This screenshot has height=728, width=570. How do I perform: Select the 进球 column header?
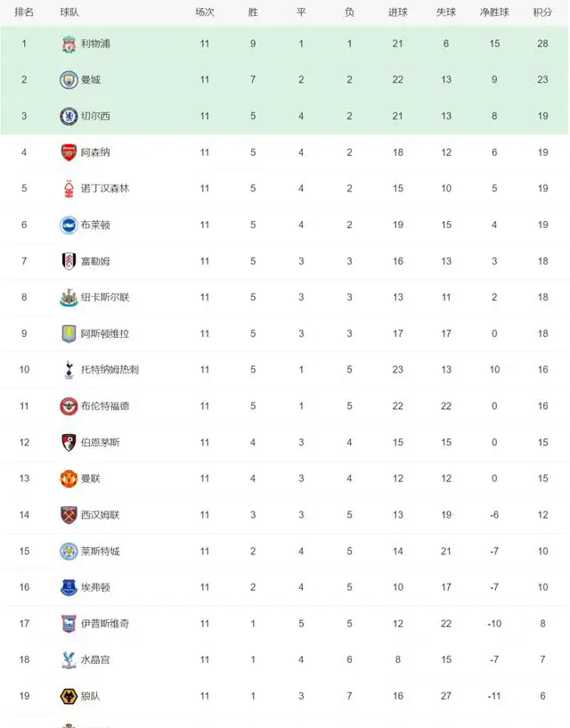click(x=398, y=12)
